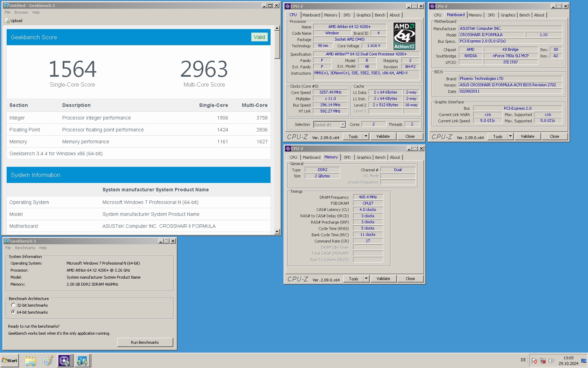Open File menu in Untitled Geekbench window

[7, 12]
